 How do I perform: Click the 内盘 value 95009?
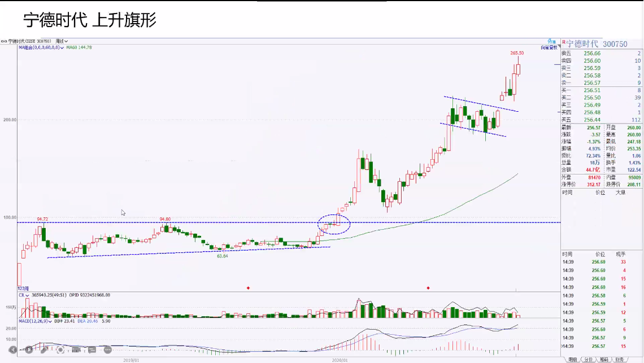pyautogui.click(x=634, y=177)
